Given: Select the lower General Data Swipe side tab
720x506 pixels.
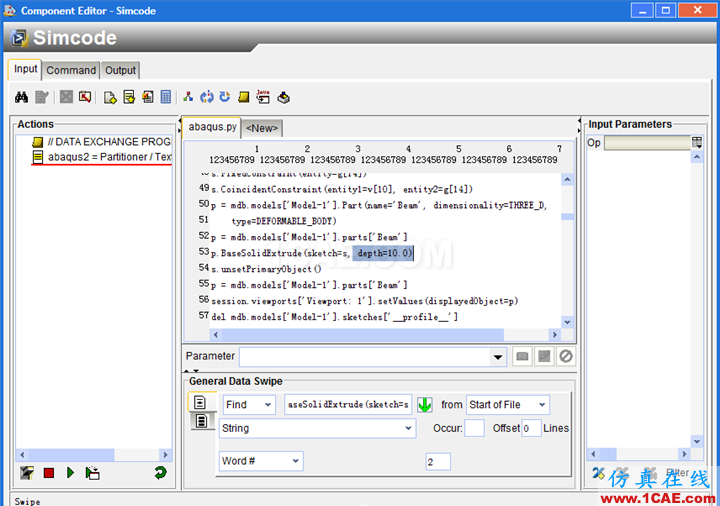Looking at the screenshot, I should coord(202,421).
